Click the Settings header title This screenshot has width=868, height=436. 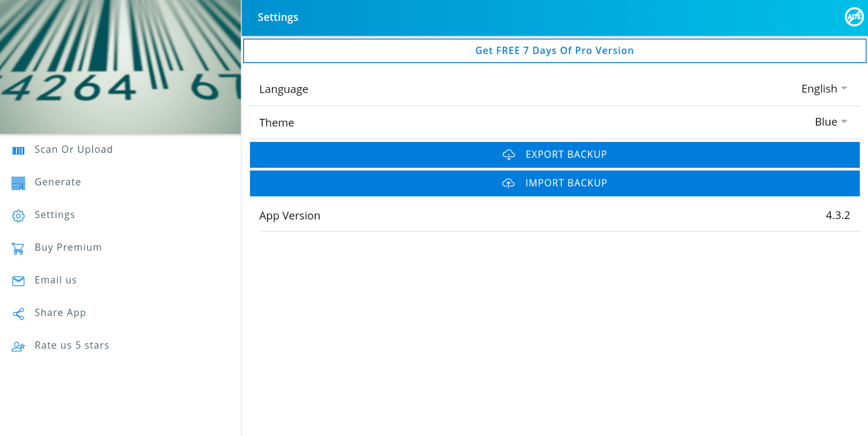click(x=278, y=17)
